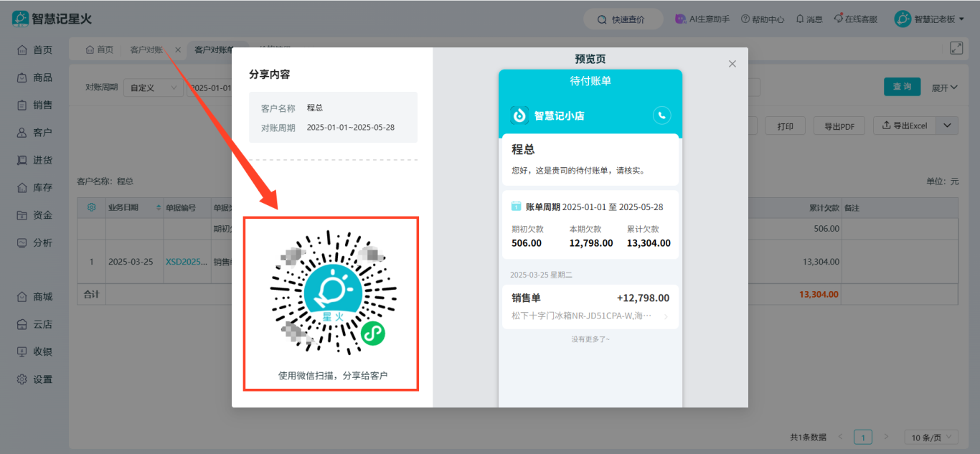Open the 10 条/页 page size dropdown
980x454 pixels.
[x=931, y=437]
